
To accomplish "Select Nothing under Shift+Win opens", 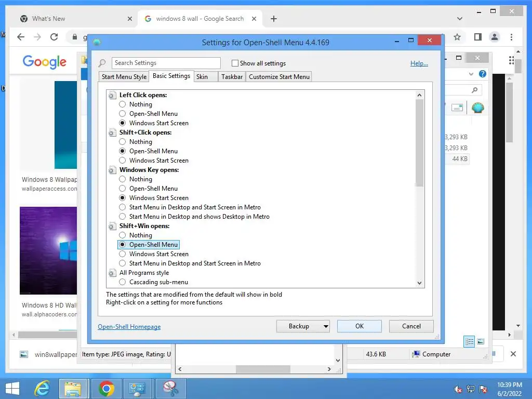I will [x=123, y=235].
